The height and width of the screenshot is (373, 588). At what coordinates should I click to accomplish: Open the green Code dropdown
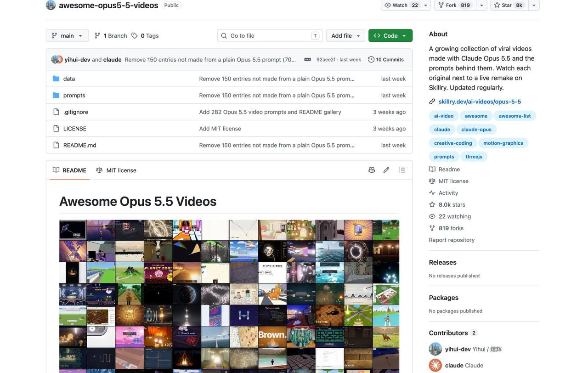(390, 35)
